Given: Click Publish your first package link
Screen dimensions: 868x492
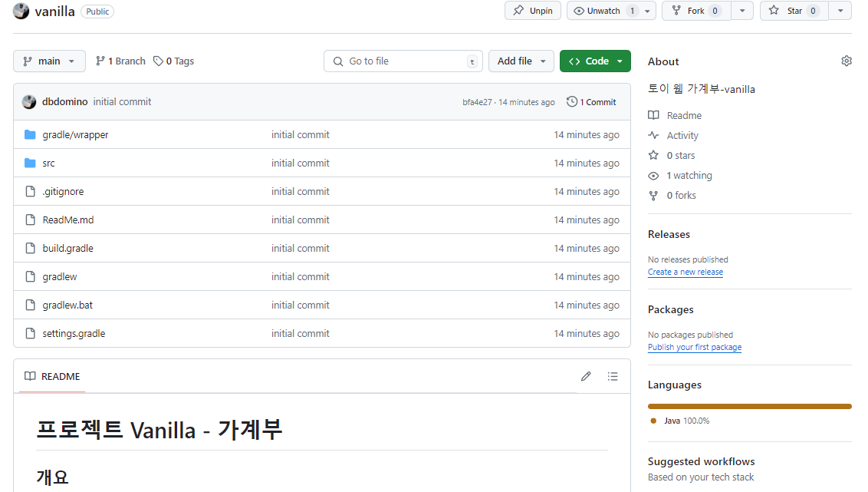Looking at the screenshot, I should click(x=695, y=348).
